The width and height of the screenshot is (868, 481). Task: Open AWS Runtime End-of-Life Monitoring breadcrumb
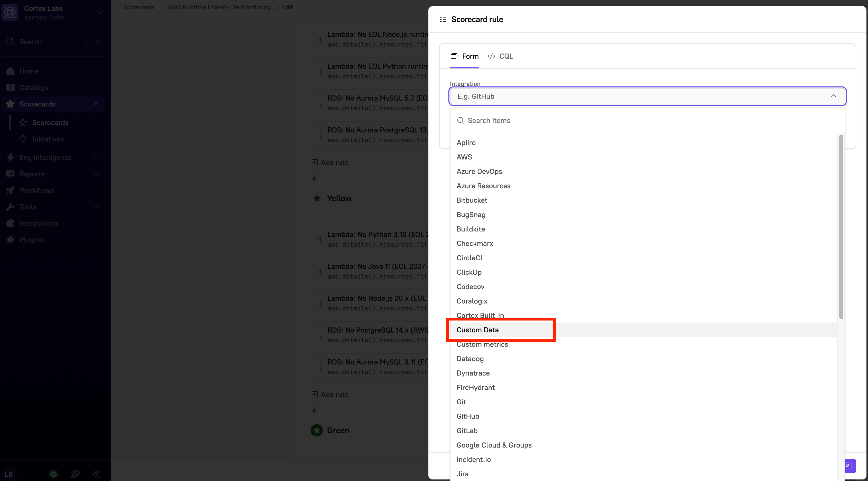click(219, 7)
